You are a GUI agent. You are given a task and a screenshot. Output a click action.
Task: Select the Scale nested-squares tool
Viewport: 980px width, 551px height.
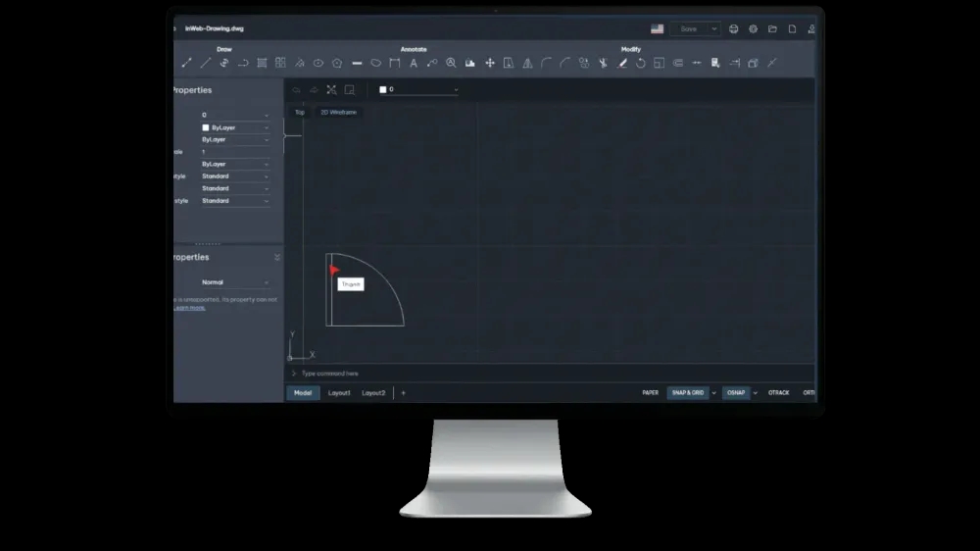pyautogui.click(x=660, y=63)
